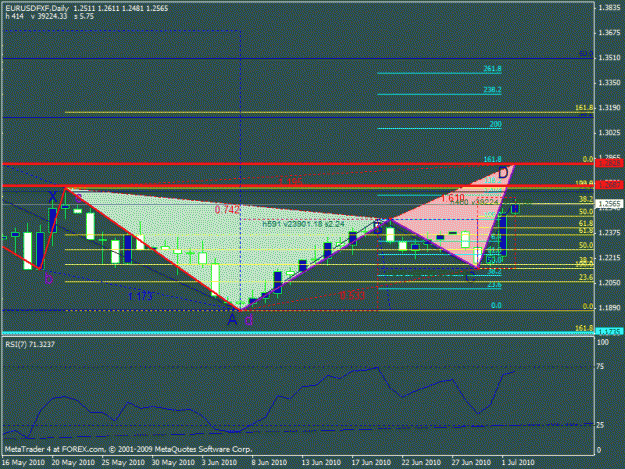
Task: Select the thick cyan horizontal line above RSI
Action: 298,332
